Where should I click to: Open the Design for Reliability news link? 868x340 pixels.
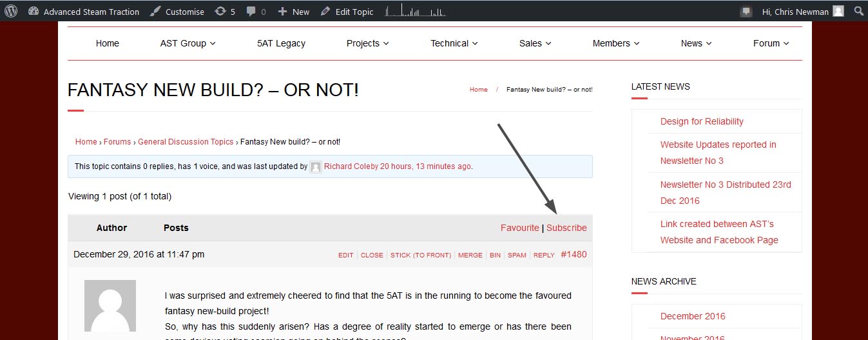[702, 121]
